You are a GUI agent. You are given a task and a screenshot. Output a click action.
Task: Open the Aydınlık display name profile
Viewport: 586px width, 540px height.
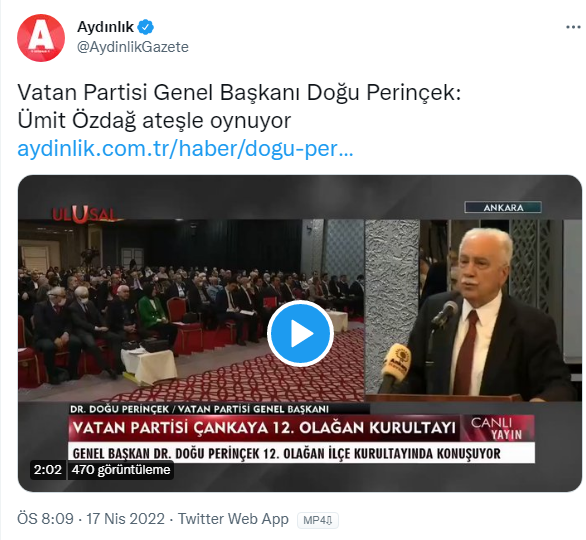click(105, 27)
